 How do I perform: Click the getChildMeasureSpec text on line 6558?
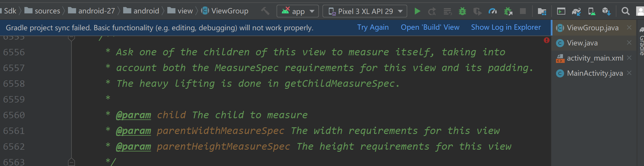[x=340, y=84]
